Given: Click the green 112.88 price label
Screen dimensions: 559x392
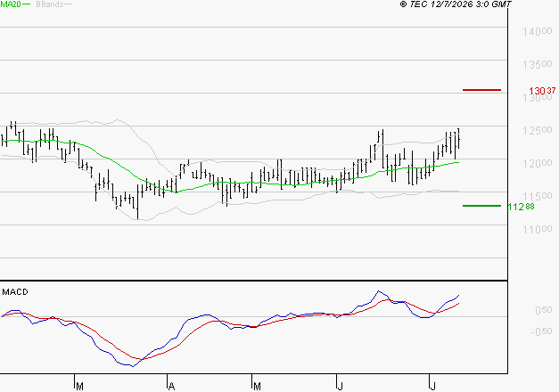Looking at the screenshot, I should pos(521,207).
